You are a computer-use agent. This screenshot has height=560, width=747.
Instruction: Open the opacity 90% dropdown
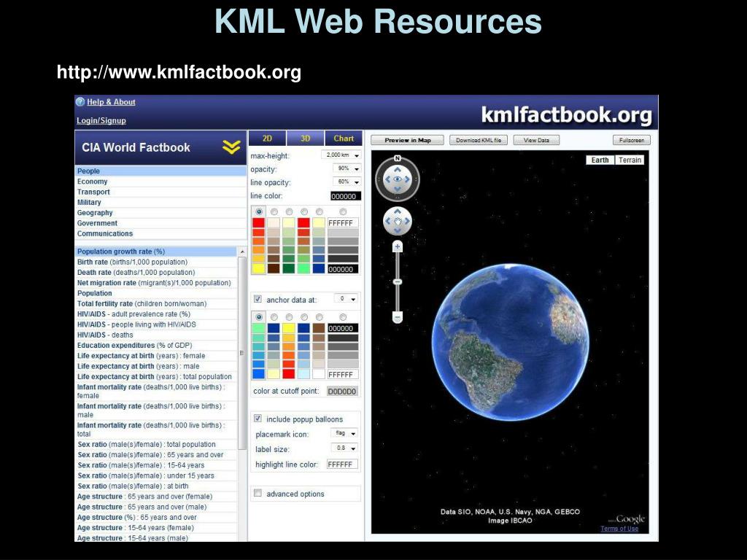coord(347,168)
